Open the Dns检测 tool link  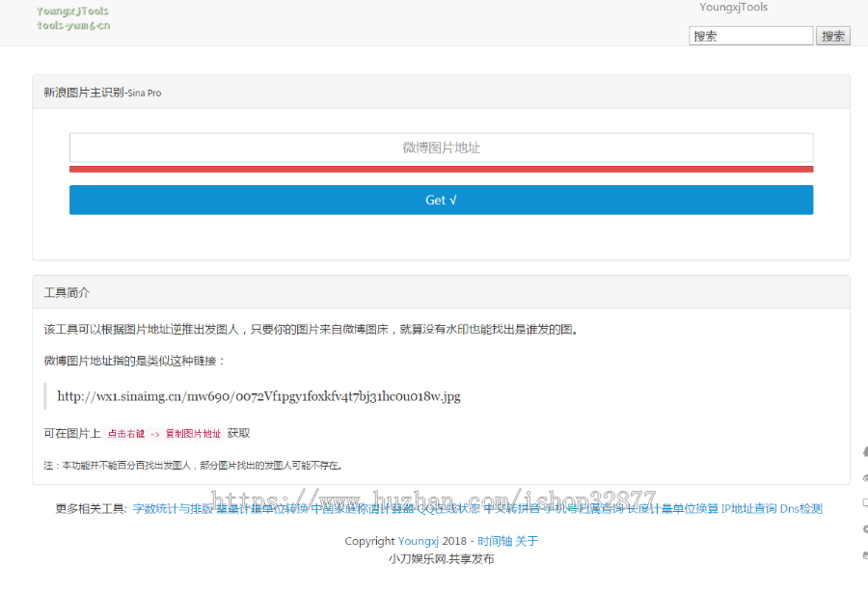(801, 508)
